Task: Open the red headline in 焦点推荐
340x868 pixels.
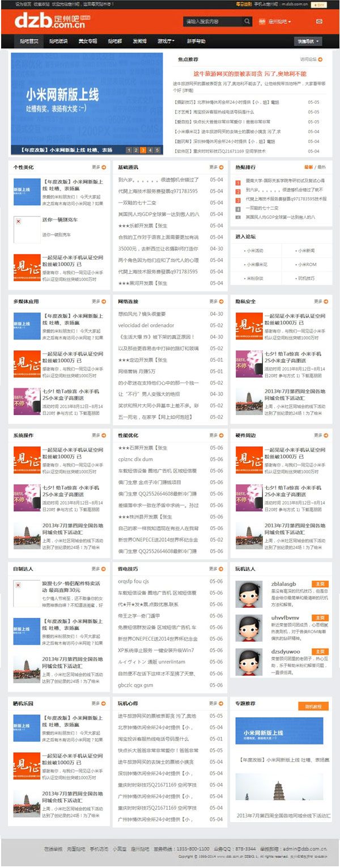Action: point(250,74)
